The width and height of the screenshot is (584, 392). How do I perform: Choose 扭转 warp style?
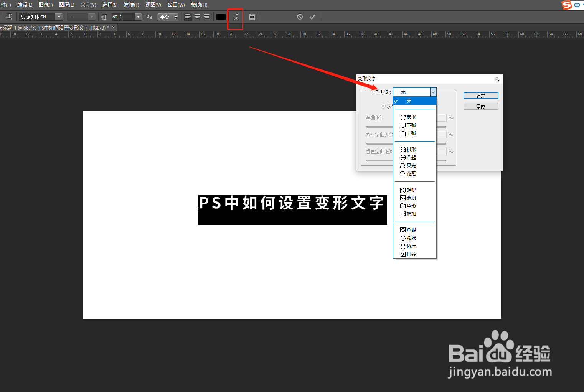click(x=415, y=254)
